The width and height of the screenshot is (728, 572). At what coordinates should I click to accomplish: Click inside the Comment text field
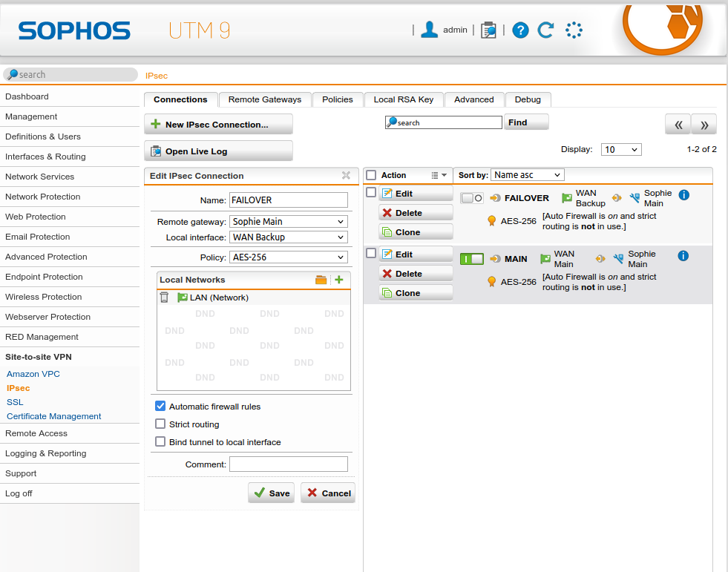pyautogui.click(x=288, y=464)
